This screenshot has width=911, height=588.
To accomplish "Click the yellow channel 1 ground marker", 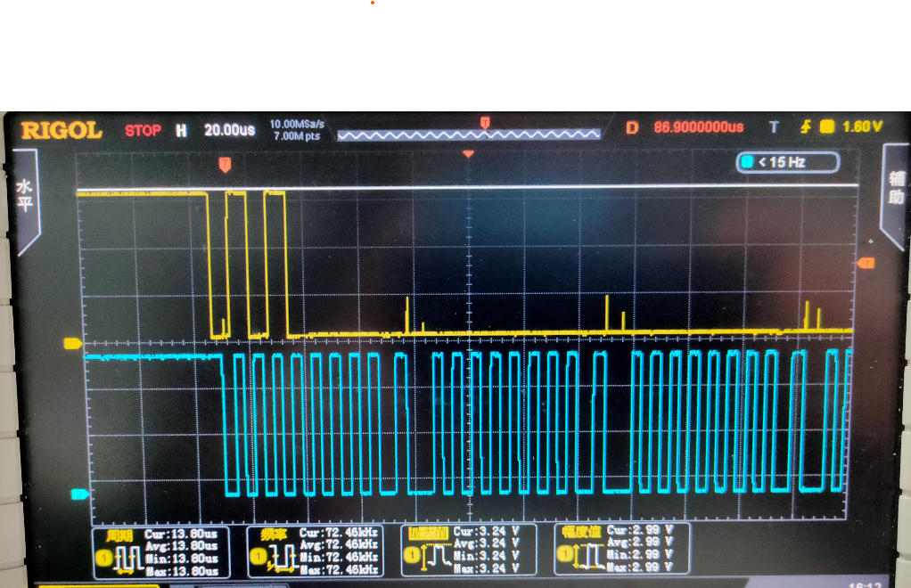I will pyautogui.click(x=72, y=344).
